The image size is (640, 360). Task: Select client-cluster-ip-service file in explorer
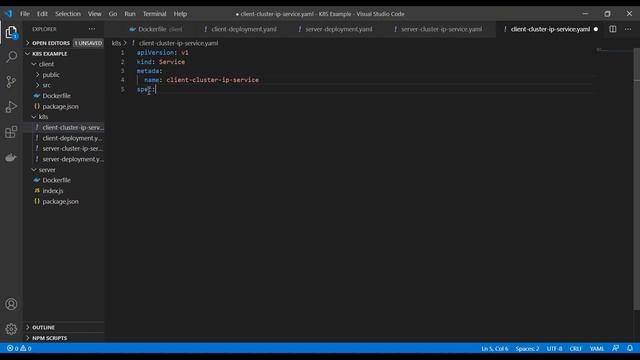click(x=73, y=127)
